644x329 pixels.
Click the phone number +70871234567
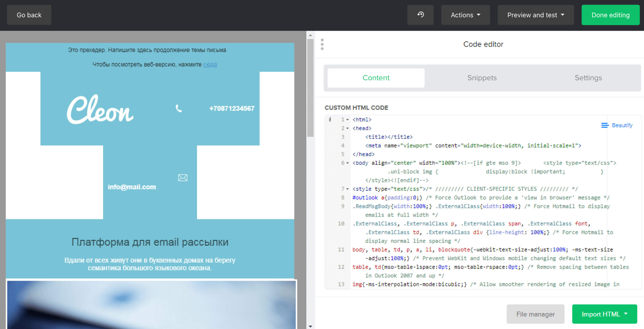[232, 108]
